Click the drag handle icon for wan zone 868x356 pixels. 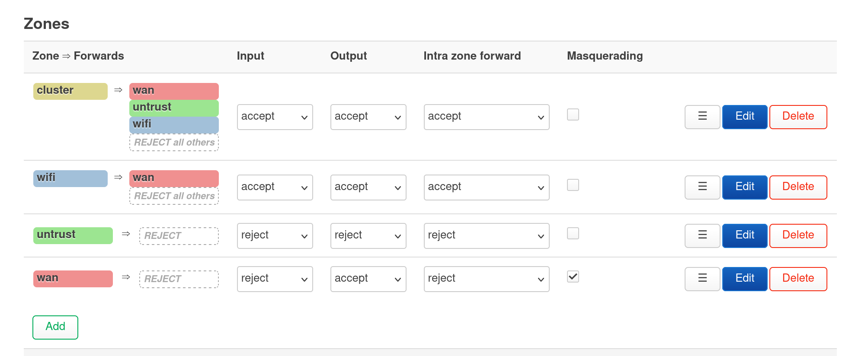click(x=702, y=279)
